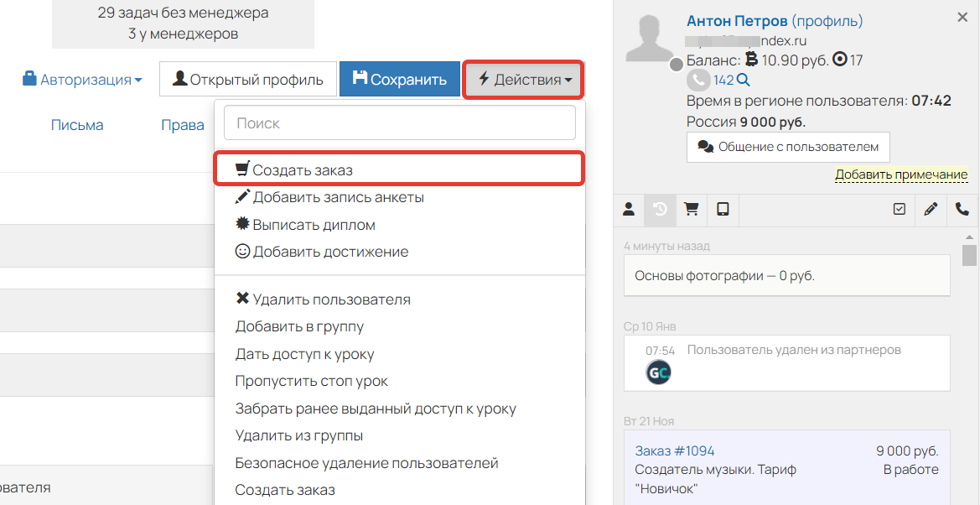Screen dimensions: 980x505
Task: Click the Создатель музыки. Тариф "Новичок" text
Action: point(716,479)
